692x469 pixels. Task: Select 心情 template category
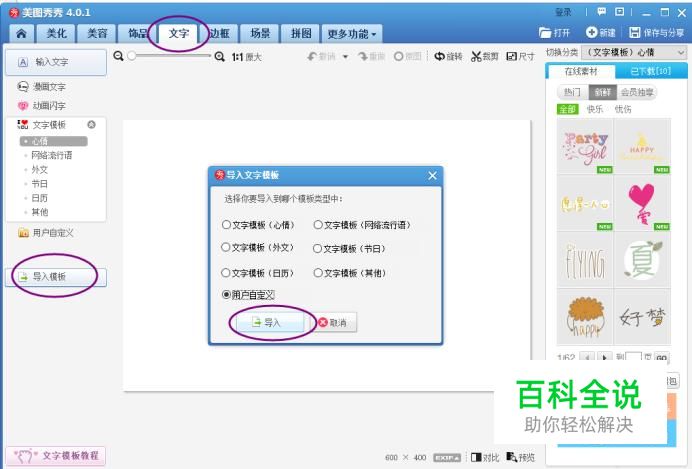point(53,141)
